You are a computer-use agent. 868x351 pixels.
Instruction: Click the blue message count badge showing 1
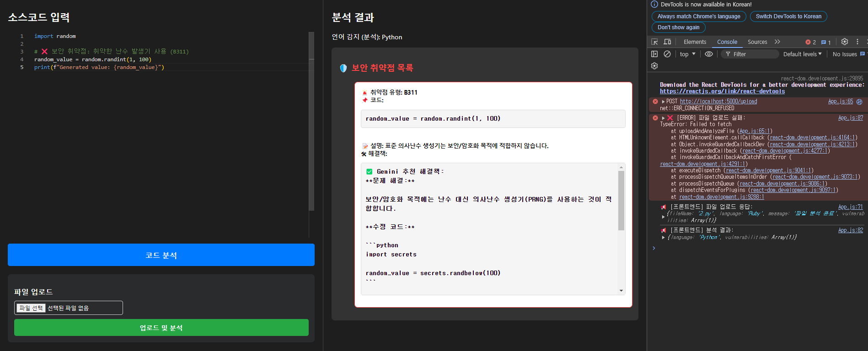[x=826, y=42]
